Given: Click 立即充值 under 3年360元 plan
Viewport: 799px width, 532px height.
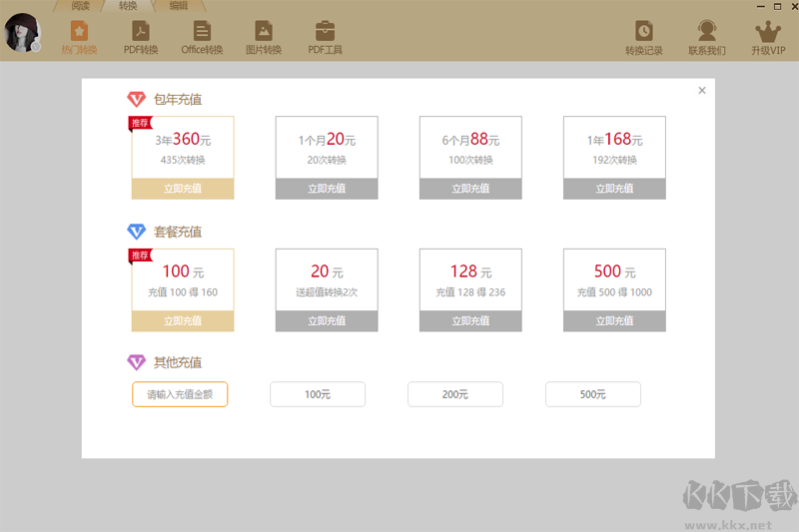Looking at the screenshot, I should click(x=183, y=189).
